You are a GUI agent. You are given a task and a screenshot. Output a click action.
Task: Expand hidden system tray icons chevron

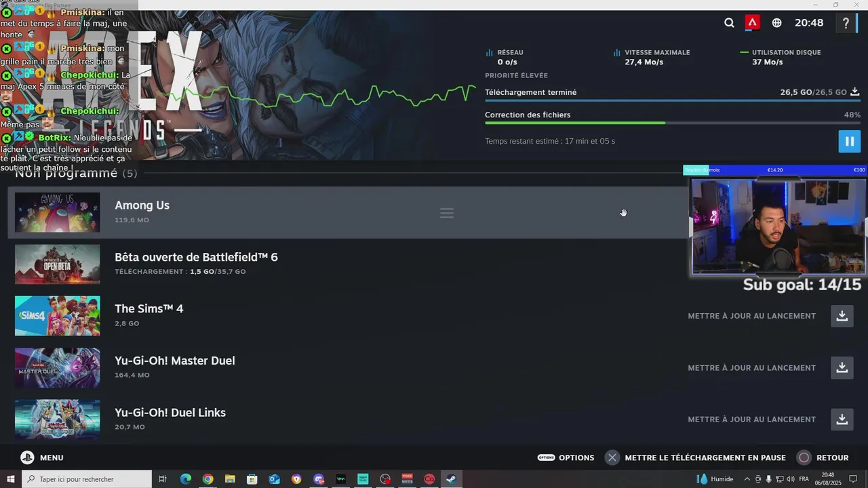[747, 479]
